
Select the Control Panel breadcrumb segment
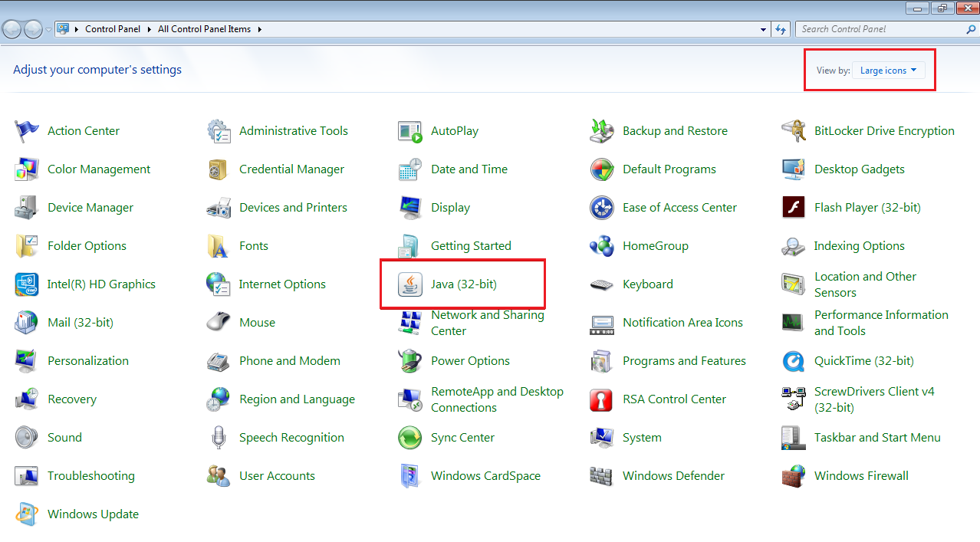[x=113, y=29]
